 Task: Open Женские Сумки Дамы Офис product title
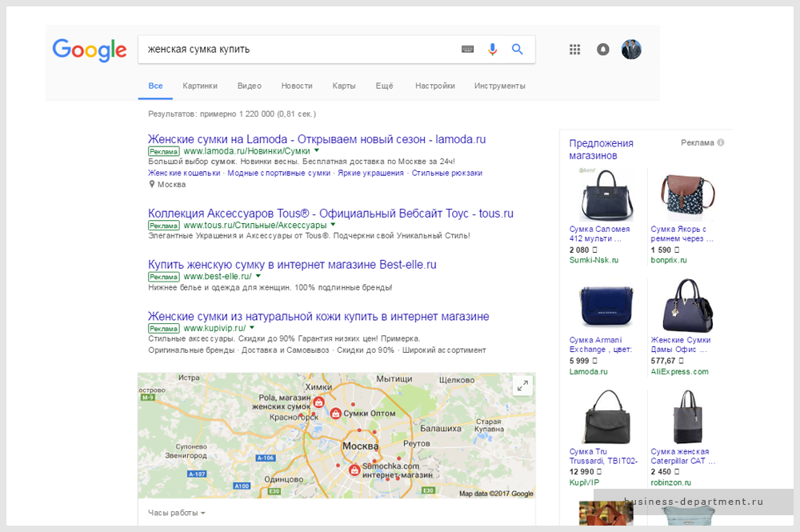pyautogui.click(x=681, y=344)
